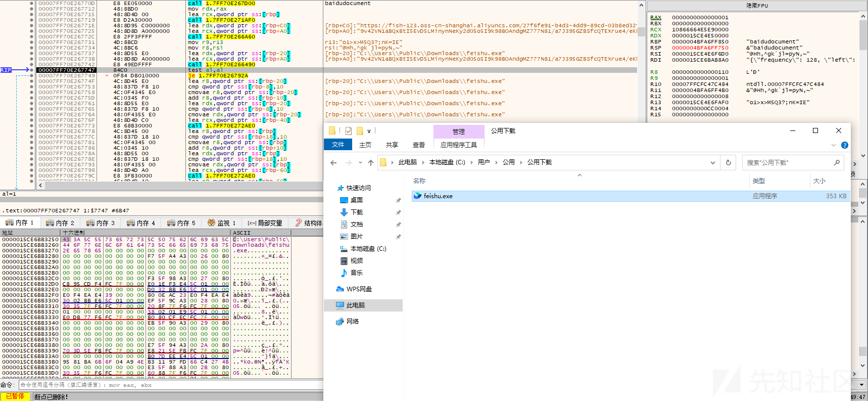The width and height of the screenshot is (868, 401).
Task: Open 音乐 in the navigation pane
Action: (x=357, y=273)
